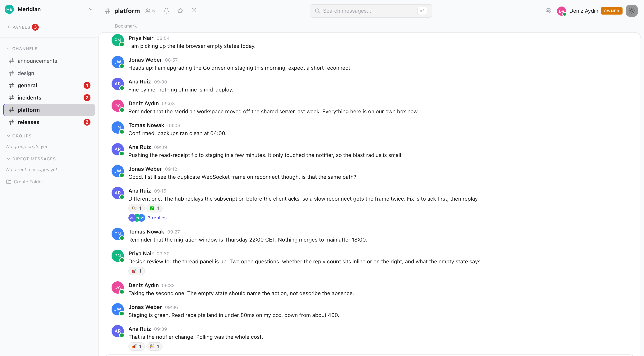This screenshot has width=644, height=356.
Task: Click Priya Nair's name on the 08:54 message
Action: pos(141,38)
